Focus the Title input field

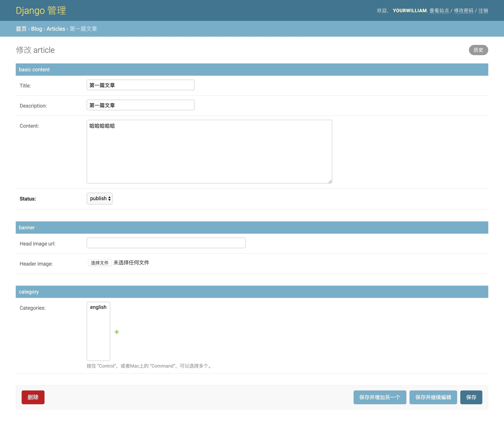click(x=140, y=85)
